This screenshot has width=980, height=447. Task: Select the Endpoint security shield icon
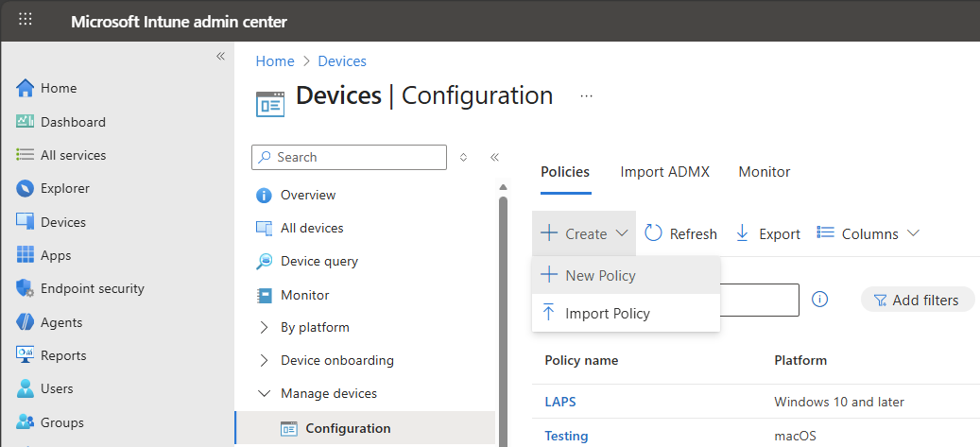(x=26, y=289)
